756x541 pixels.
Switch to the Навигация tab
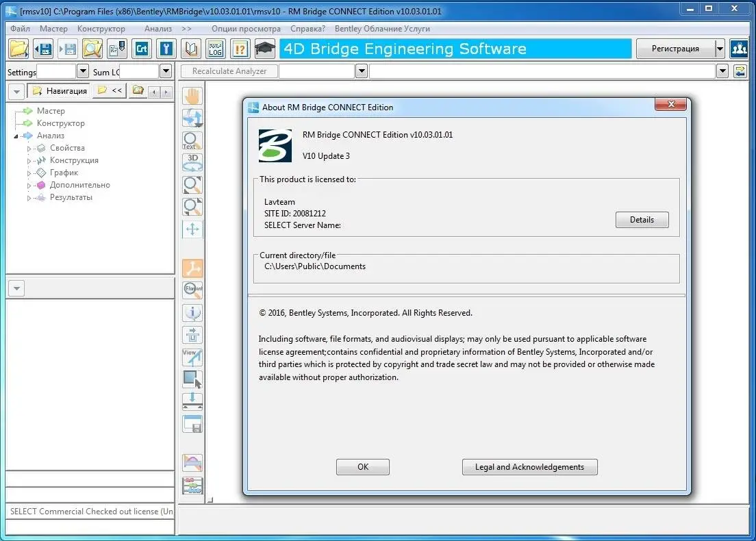tap(60, 90)
